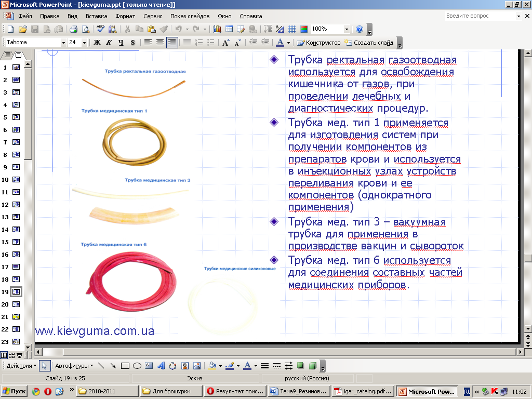Paste from clipboard icon
The width and height of the screenshot is (532, 399).
(x=151, y=29)
